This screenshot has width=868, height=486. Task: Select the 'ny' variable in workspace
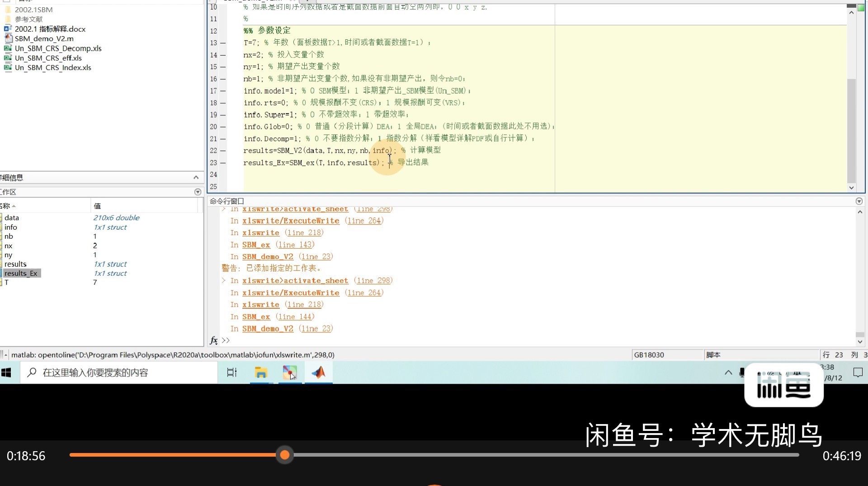tap(9, 255)
